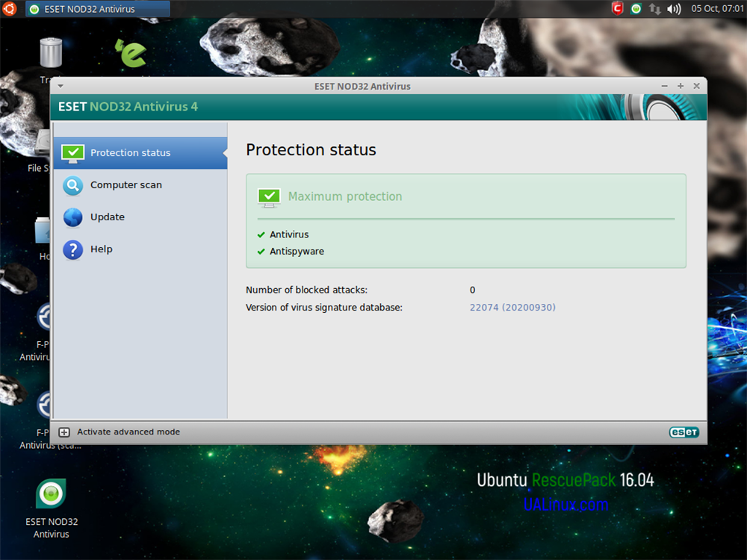Click the Protection status monitor icon in sidebar
The height and width of the screenshot is (560, 747).
click(x=73, y=153)
